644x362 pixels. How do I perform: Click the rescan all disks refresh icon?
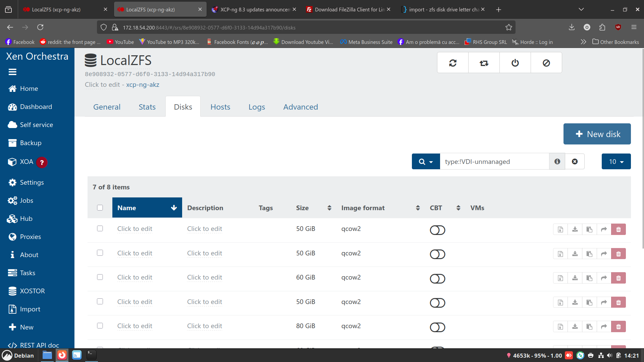[x=453, y=63]
